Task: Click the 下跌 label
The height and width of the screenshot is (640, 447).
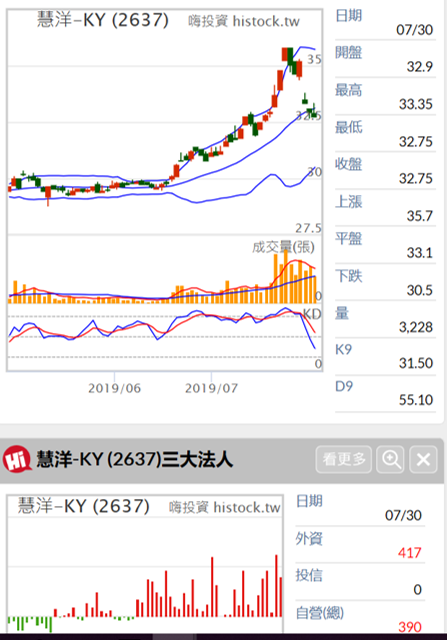Action: coord(349,276)
